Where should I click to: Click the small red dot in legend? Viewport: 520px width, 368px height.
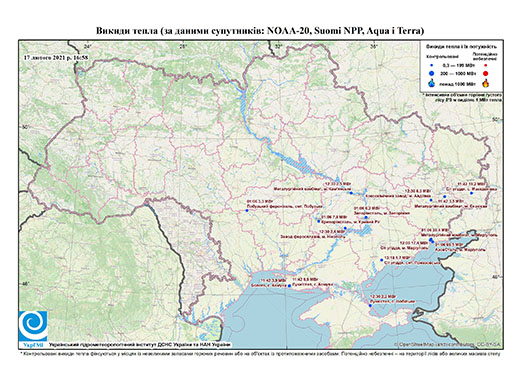(486, 65)
